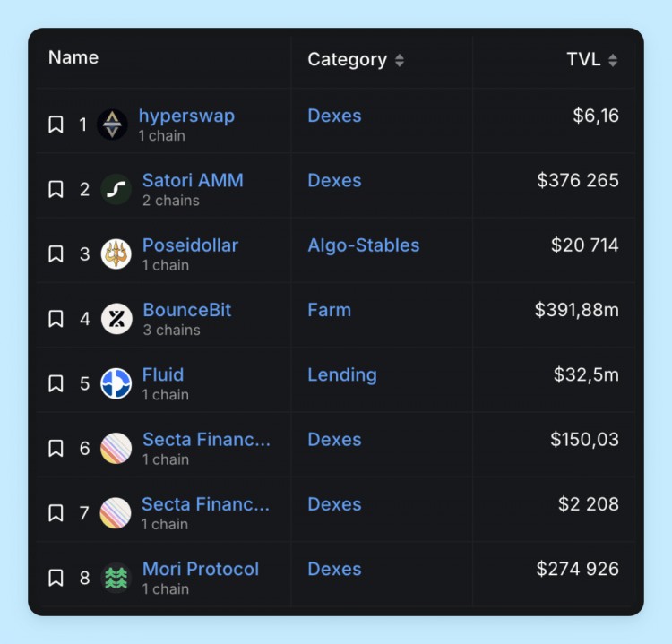Click the Satori AMM logo icon
The height and width of the screenshot is (644, 672).
click(116, 189)
